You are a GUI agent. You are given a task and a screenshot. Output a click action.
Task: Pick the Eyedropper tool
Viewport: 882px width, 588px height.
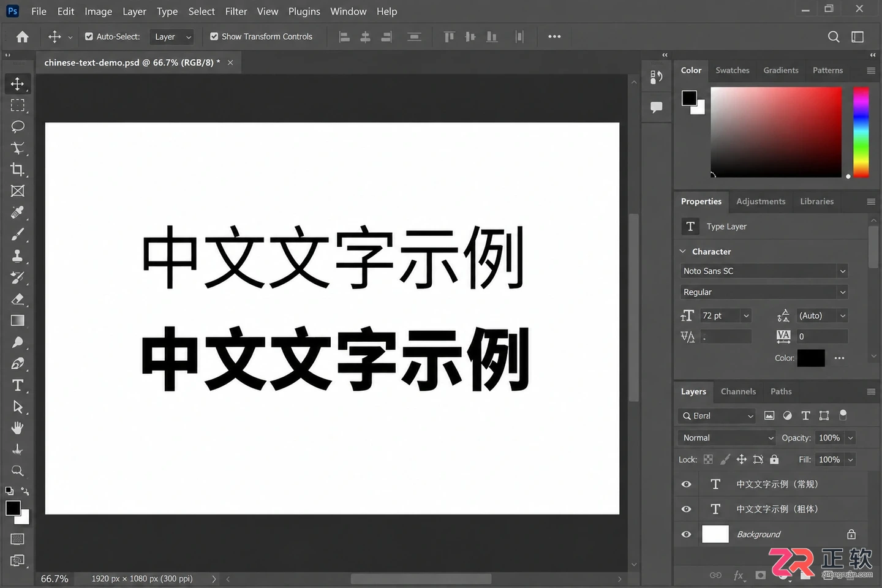point(18,213)
